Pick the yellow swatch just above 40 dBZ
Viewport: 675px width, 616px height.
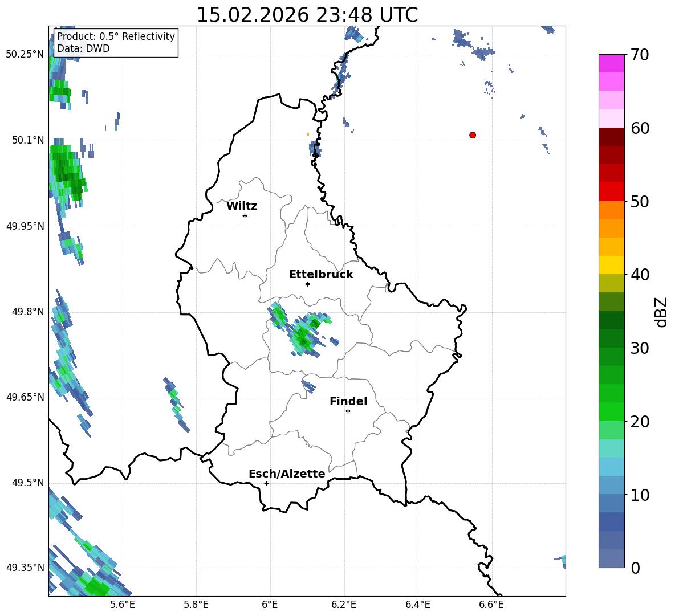pos(612,265)
